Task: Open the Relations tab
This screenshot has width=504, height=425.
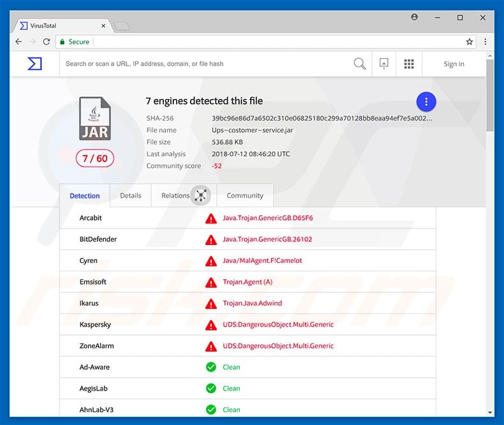Action: [x=184, y=195]
